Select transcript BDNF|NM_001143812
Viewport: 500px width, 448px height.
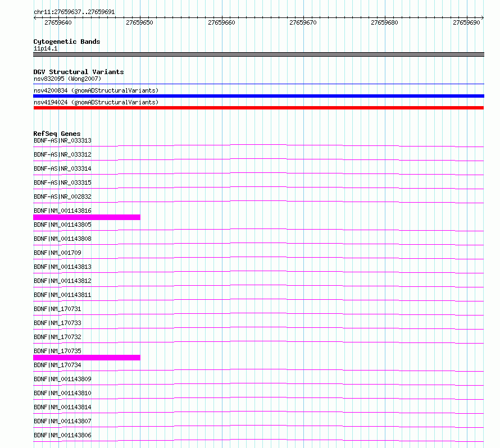click(x=62, y=281)
